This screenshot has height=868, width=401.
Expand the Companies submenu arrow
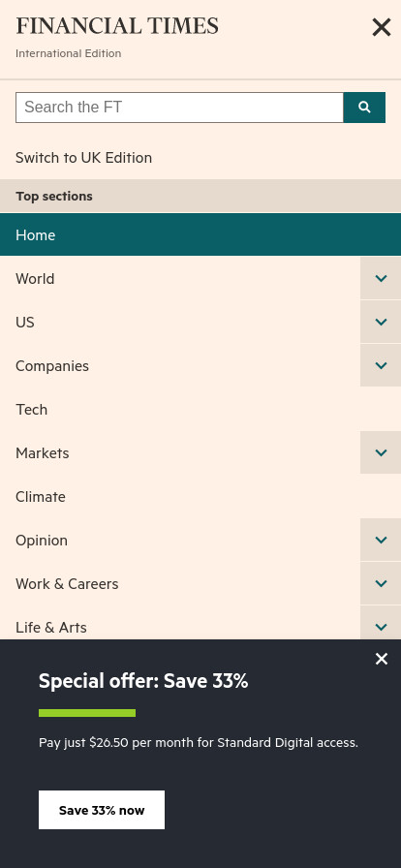(x=381, y=365)
